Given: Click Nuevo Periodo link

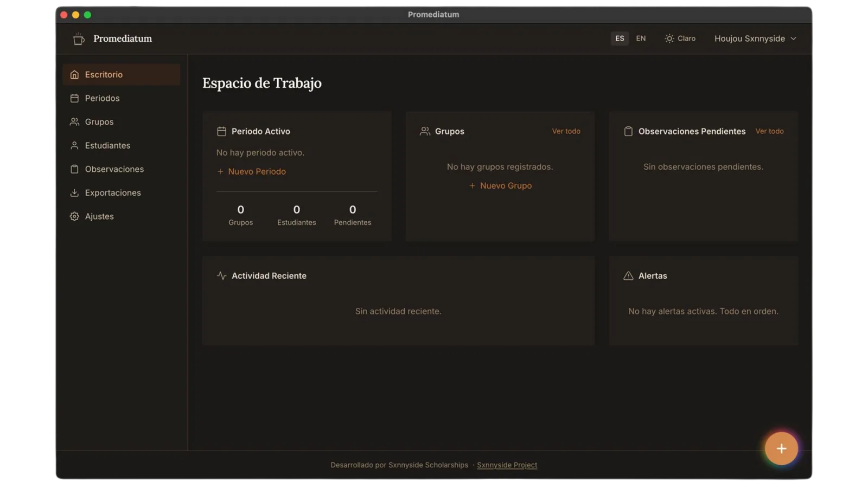Looking at the screenshot, I should click(251, 171).
